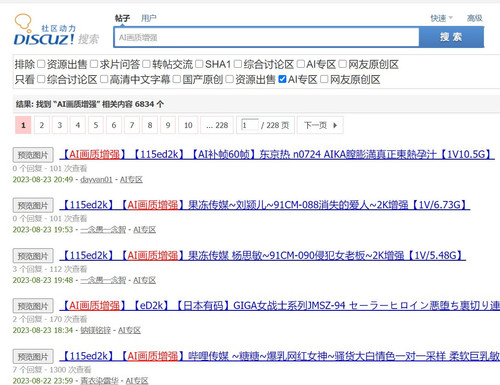The height and width of the screenshot is (385, 500).
Task: Go to results page 6
Action: (x=114, y=125)
